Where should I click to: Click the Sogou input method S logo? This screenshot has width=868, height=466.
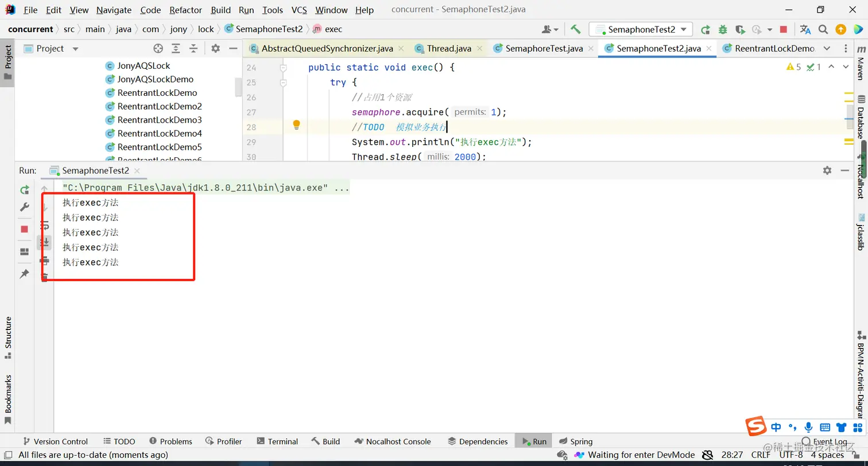[756, 426]
